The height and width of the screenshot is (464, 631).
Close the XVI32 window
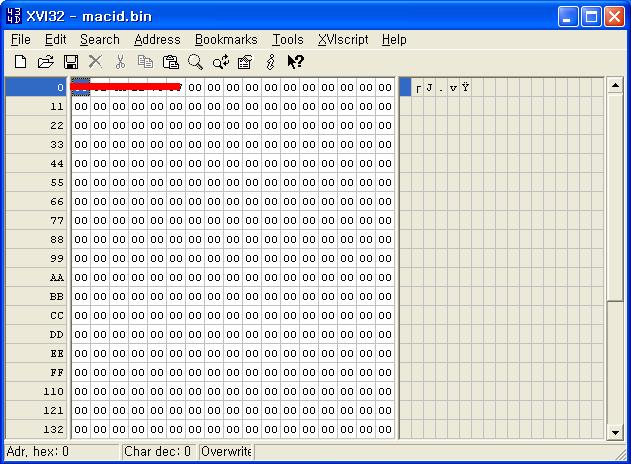click(615, 16)
